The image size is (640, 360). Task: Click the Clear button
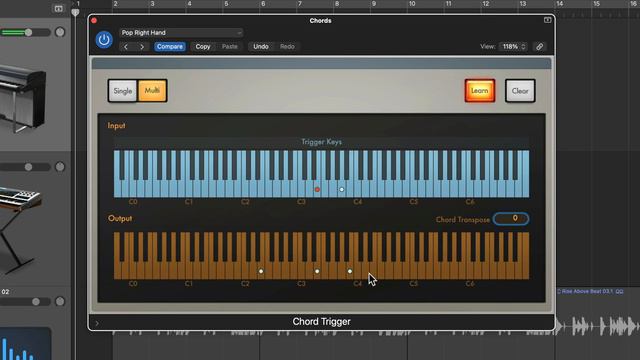(520, 91)
